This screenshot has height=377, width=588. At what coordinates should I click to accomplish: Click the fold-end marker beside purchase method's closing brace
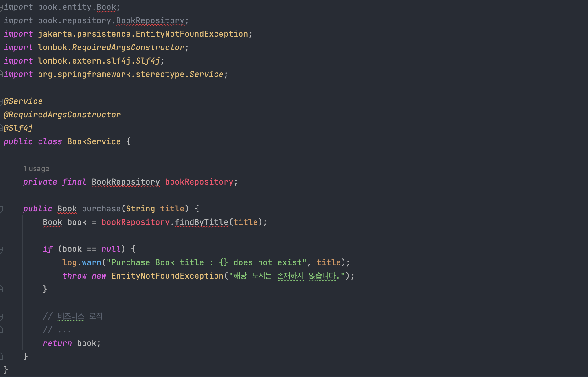click(x=1, y=356)
